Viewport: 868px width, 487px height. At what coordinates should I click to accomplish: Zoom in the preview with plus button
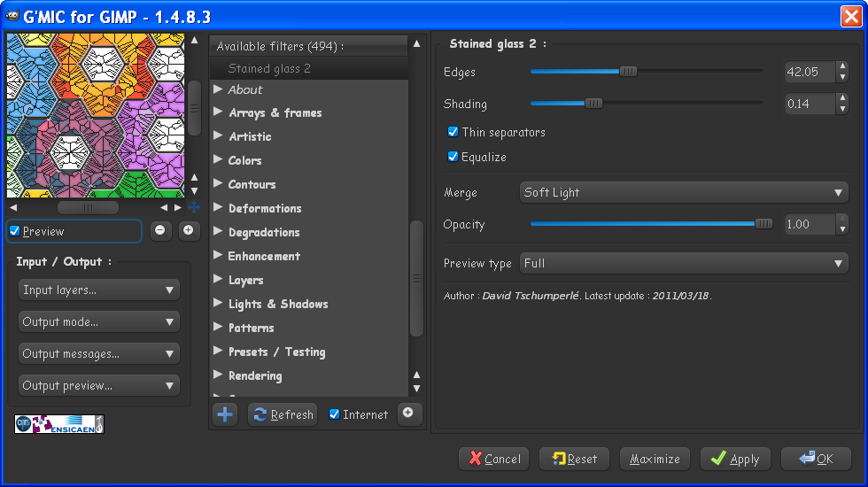coord(188,230)
